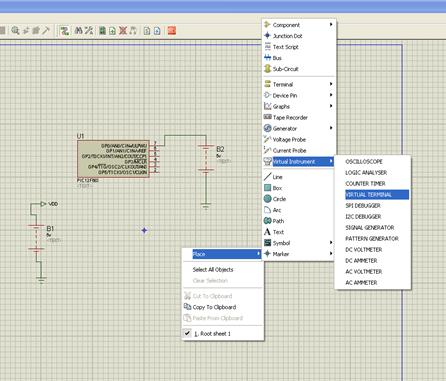Choose SIGNAL GENERATOR instrument
The height and width of the screenshot is (381, 446).
point(373,227)
